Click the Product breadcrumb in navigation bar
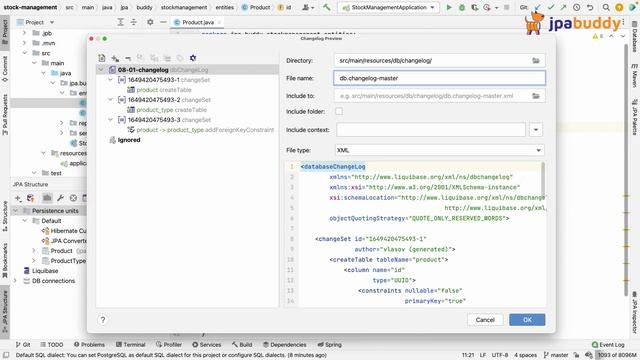 pyautogui.click(x=256, y=7)
